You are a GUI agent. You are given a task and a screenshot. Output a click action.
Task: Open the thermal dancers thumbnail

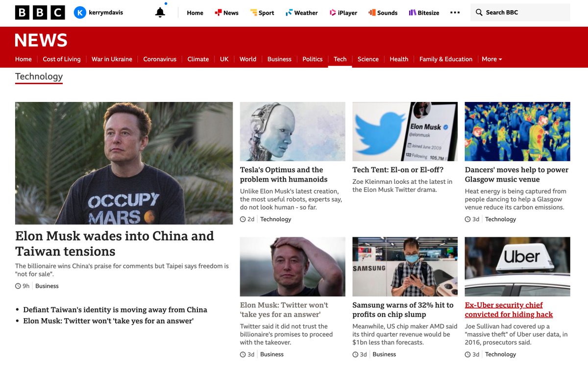click(517, 131)
